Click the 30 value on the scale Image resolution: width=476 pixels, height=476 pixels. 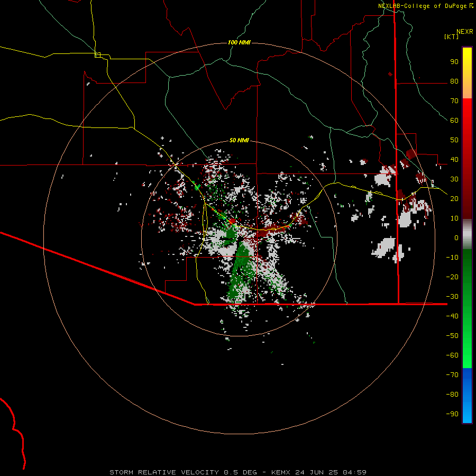pos(454,179)
